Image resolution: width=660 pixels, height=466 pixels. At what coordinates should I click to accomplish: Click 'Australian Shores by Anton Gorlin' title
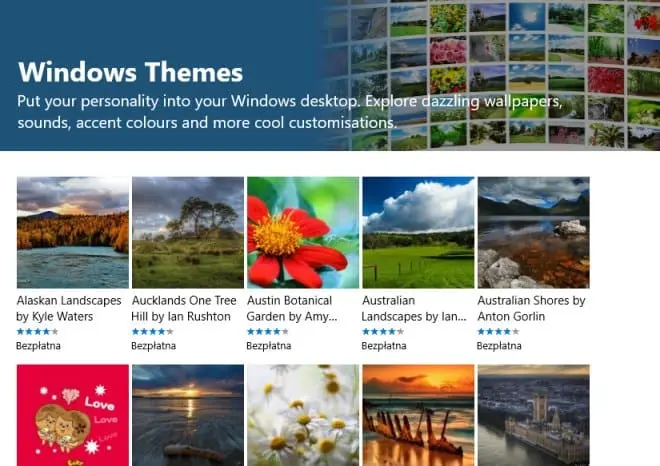pyautogui.click(x=531, y=308)
